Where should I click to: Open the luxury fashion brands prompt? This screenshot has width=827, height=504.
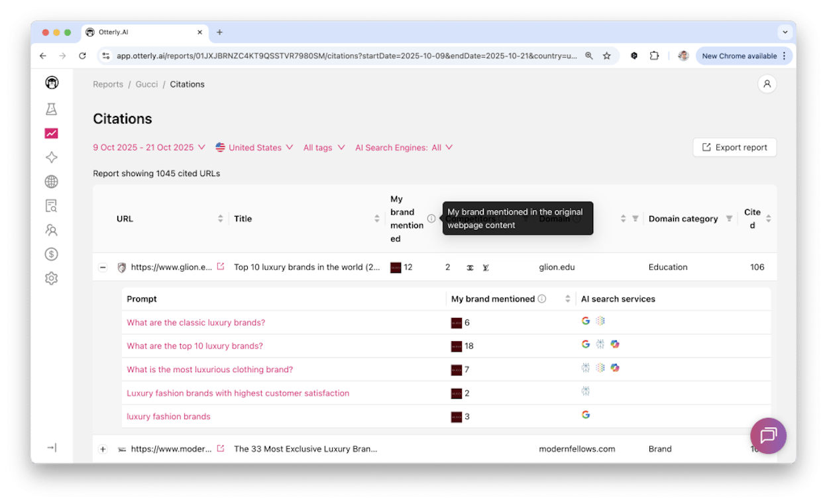[x=168, y=417]
